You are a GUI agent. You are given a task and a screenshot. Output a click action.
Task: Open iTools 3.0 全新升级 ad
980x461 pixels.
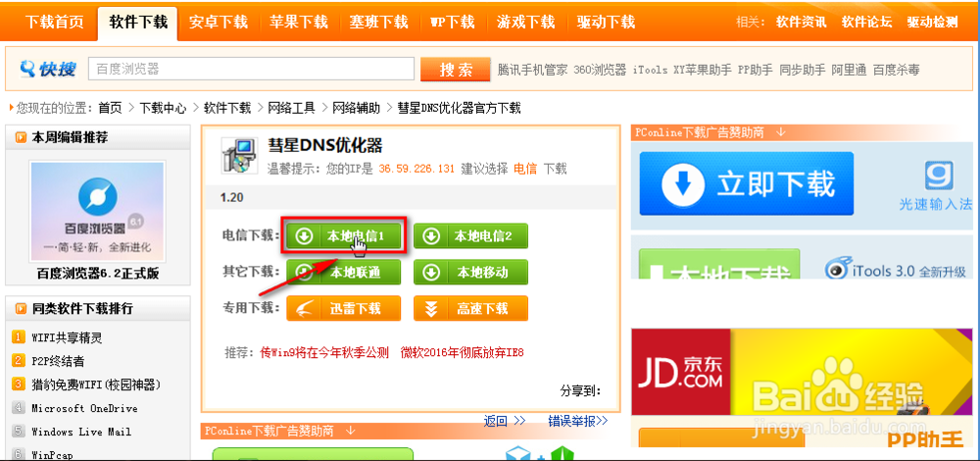(895, 269)
